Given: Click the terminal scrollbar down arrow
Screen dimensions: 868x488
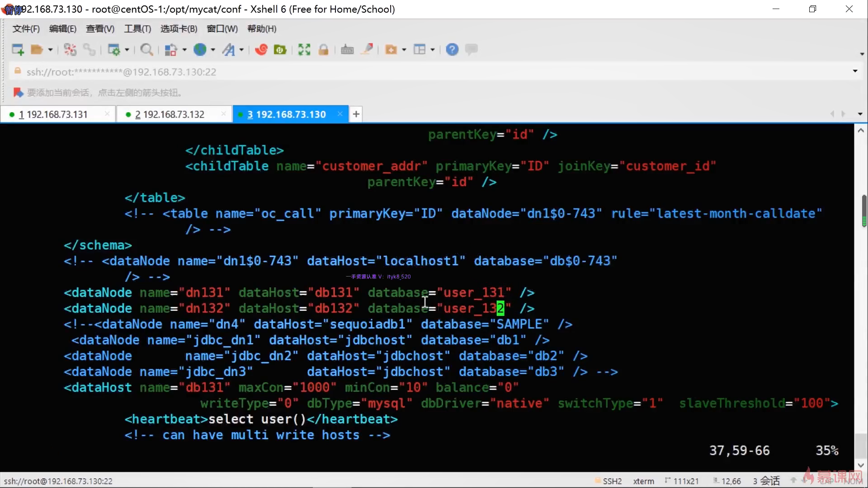Looking at the screenshot, I should click(860, 465).
